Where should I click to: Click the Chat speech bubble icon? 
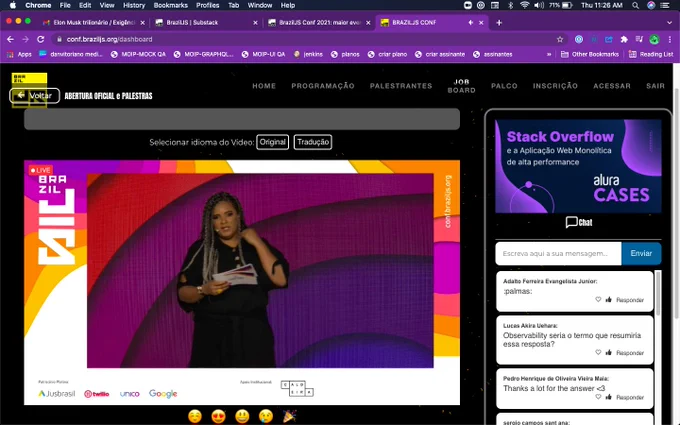(571, 222)
